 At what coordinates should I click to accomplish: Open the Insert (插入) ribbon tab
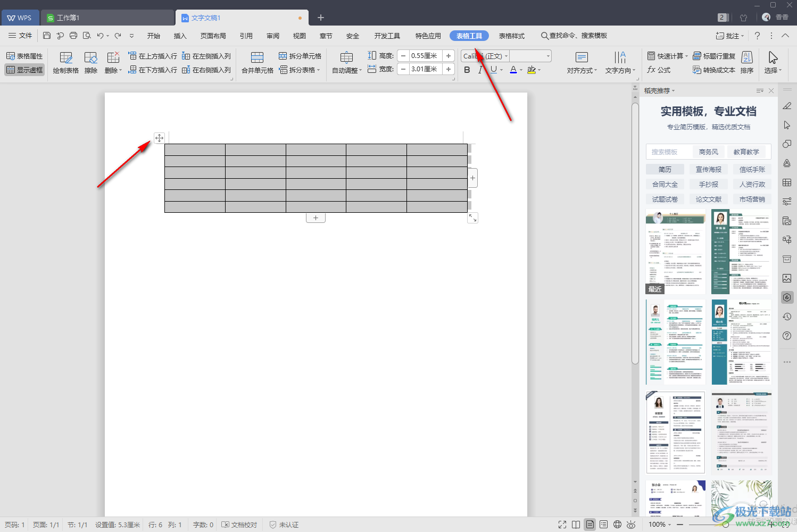point(180,36)
